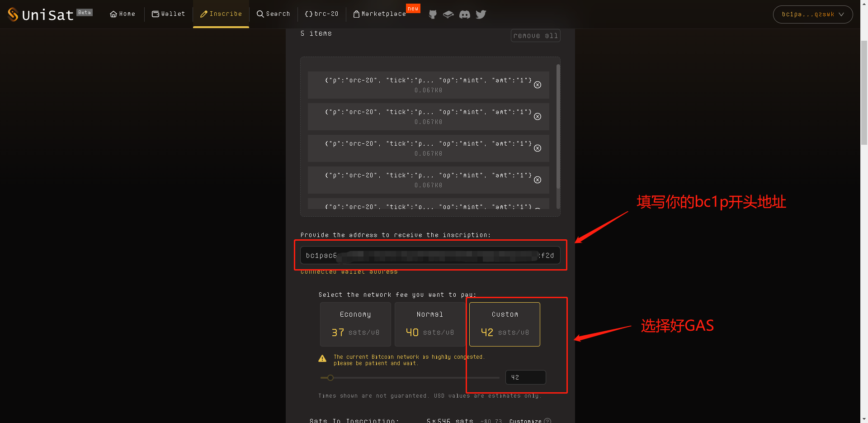This screenshot has width=868, height=423.
Task: Remove the third inscription item
Action: (538, 148)
